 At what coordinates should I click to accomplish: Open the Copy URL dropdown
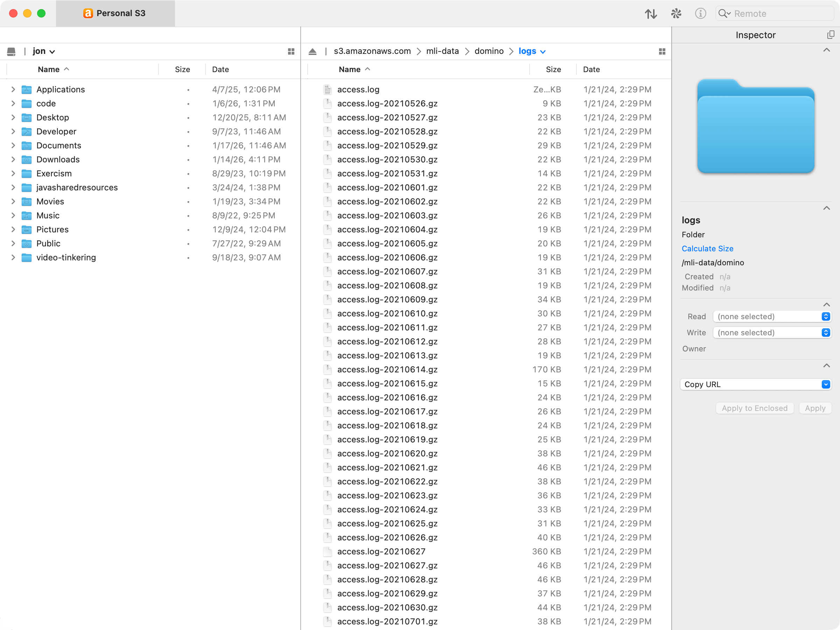point(755,384)
